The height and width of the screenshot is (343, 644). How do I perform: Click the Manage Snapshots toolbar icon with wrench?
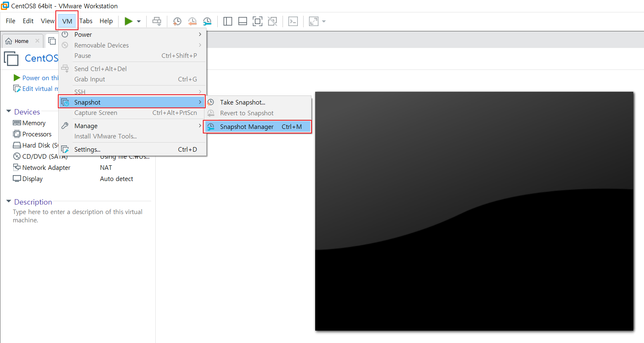point(207,21)
